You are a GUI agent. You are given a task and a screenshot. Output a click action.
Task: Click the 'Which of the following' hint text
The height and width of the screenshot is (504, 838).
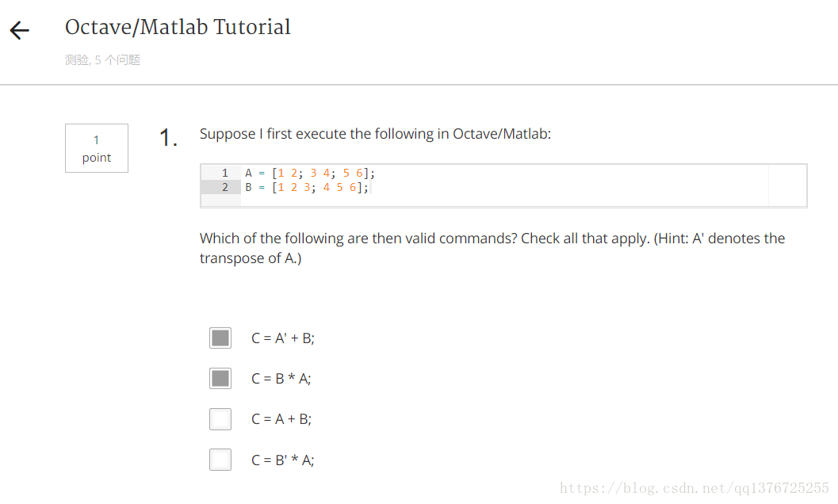click(492, 248)
